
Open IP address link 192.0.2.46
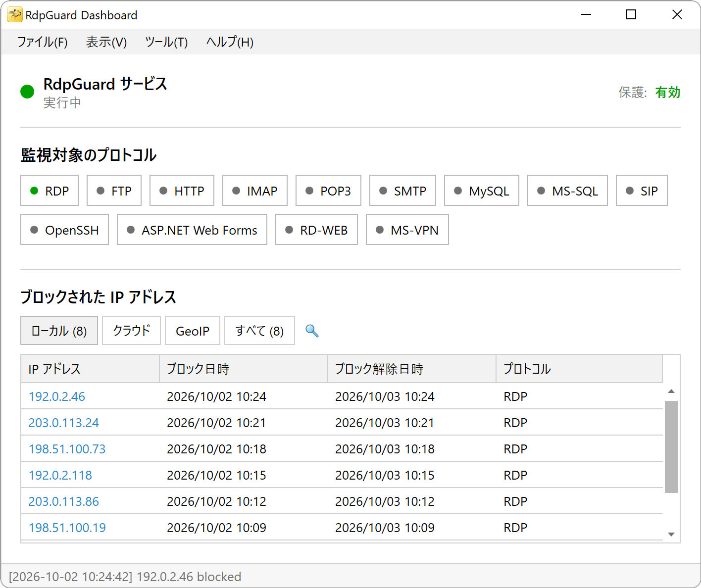[56, 396]
